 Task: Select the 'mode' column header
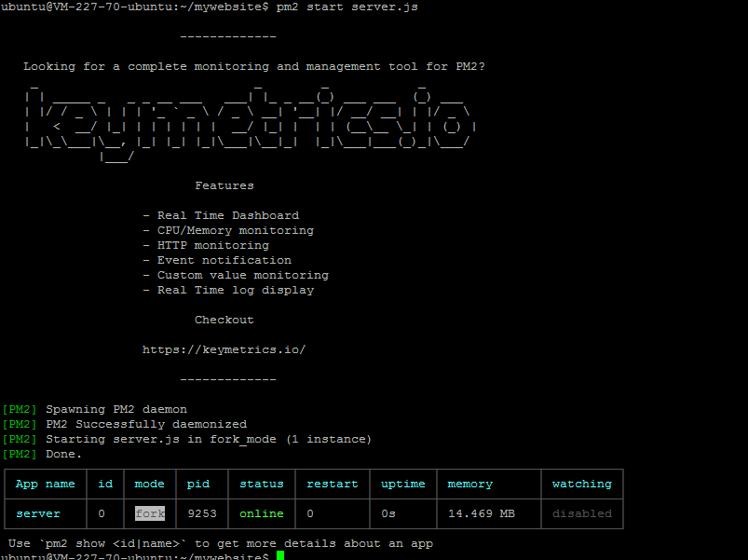coord(149,485)
